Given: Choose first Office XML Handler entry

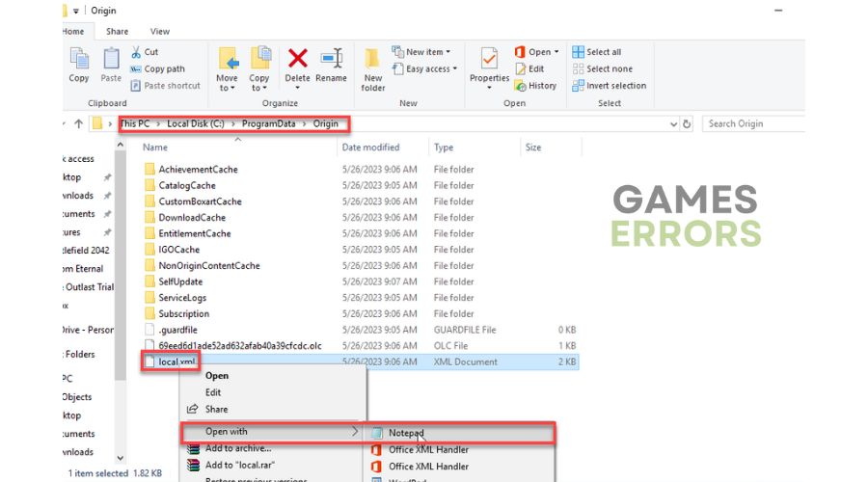Looking at the screenshot, I should coord(428,450).
